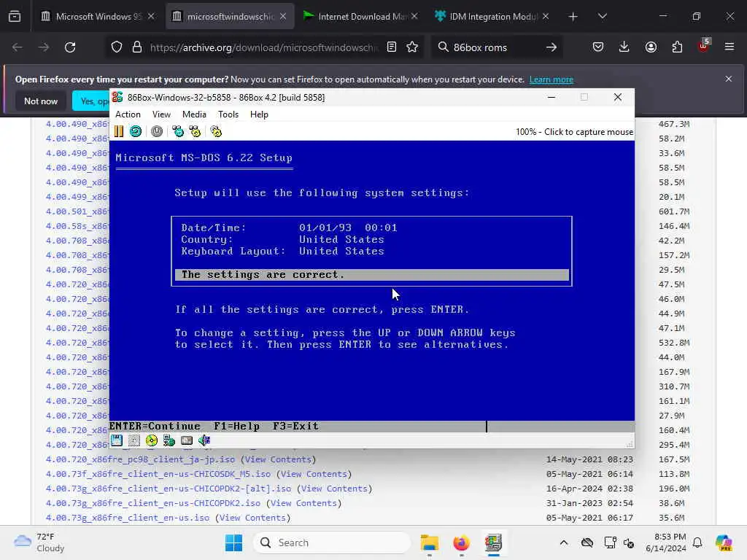
Task: Open the weather widget 72°F Cloudy
Action: point(39,542)
